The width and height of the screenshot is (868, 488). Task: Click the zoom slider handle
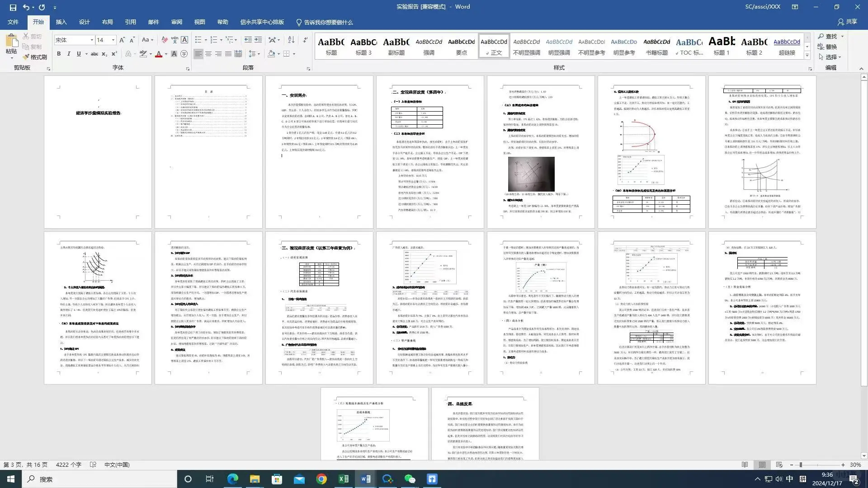pos(801,465)
